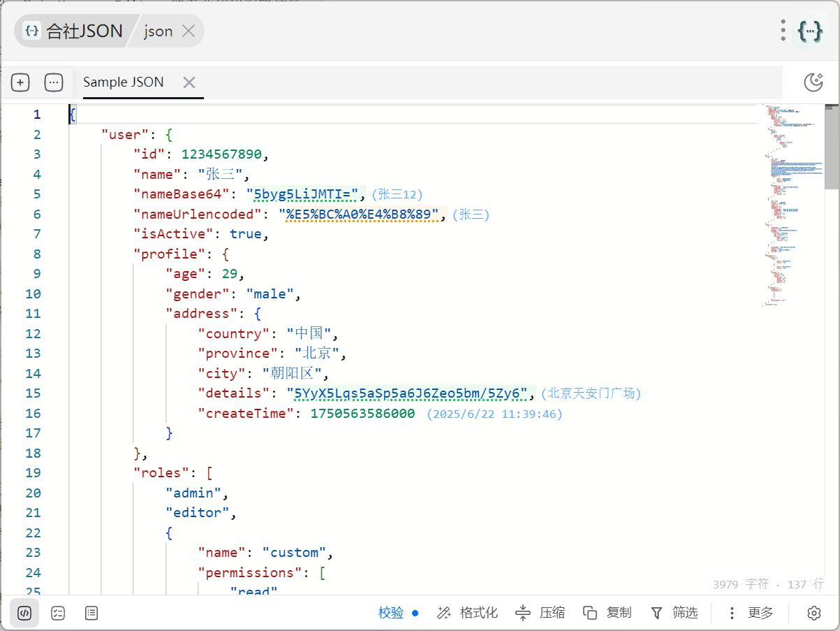Click 校验 validate button
840x631 pixels.
coord(398,613)
